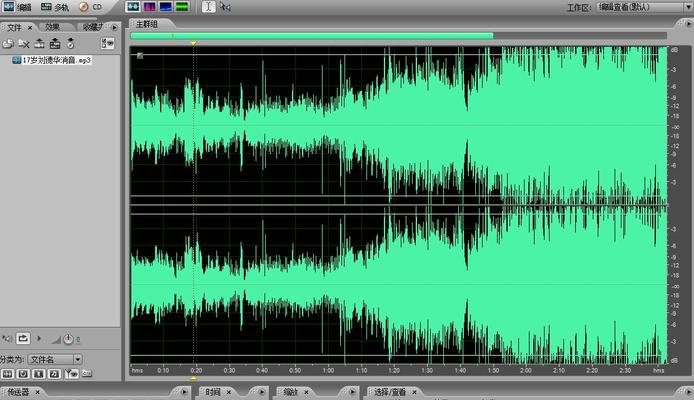The height and width of the screenshot is (400, 694).
Task: Switch to Multitrack view mode
Action: 54,7
